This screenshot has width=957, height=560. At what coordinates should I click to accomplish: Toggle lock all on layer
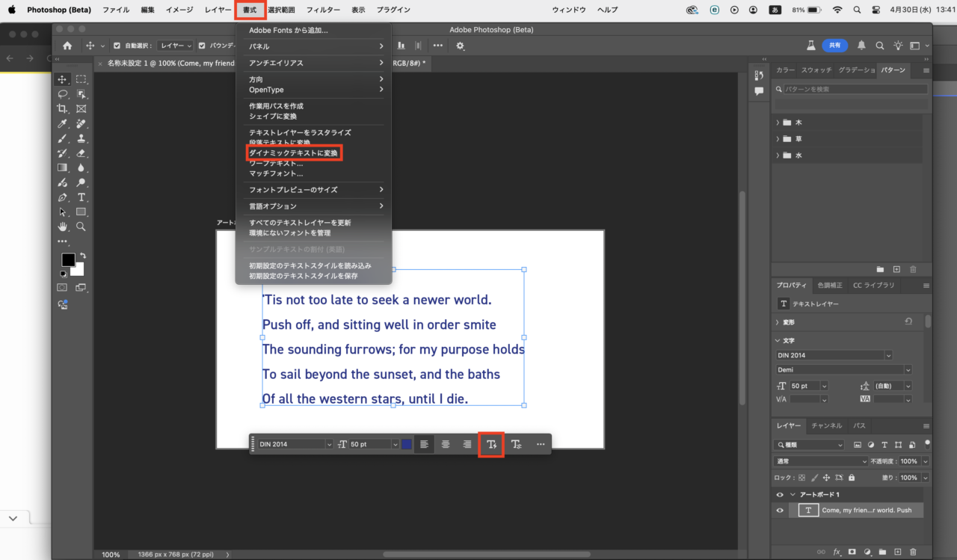click(x=852, y=478)
